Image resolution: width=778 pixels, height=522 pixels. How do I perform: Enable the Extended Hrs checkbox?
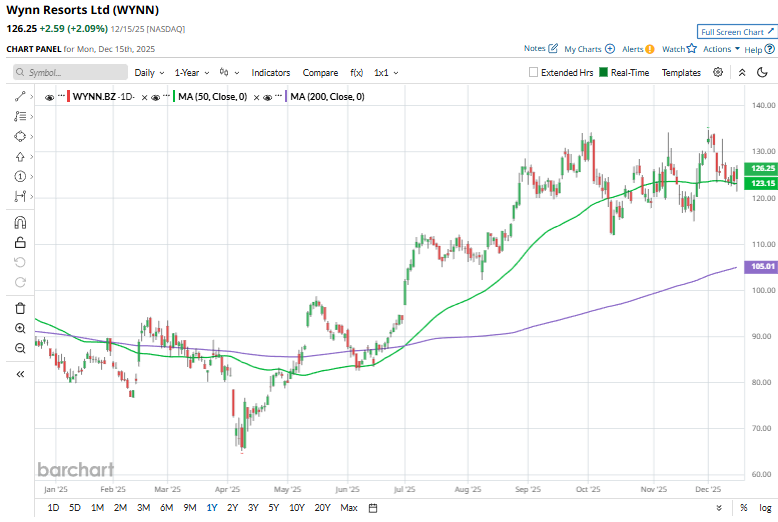tap(533, 73)
